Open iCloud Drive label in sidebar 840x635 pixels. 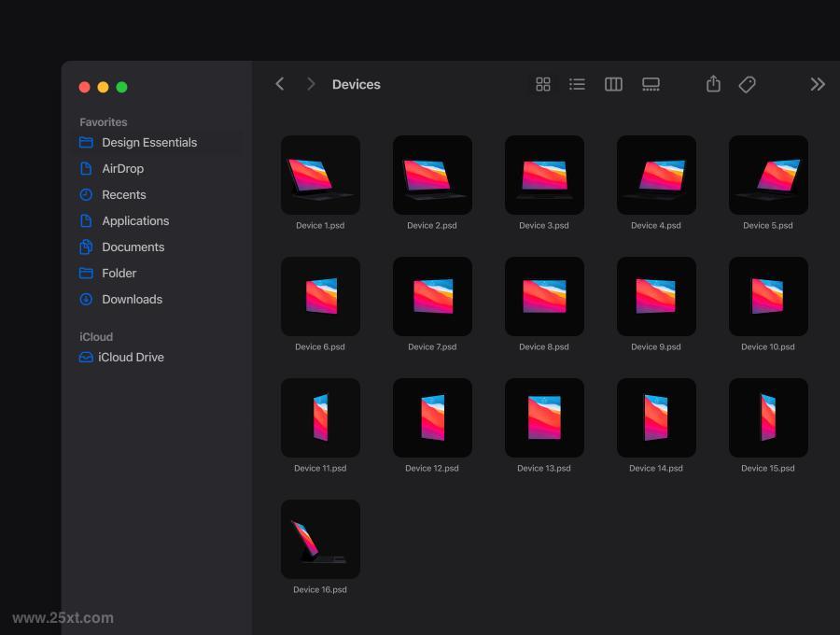coord(131,357)
